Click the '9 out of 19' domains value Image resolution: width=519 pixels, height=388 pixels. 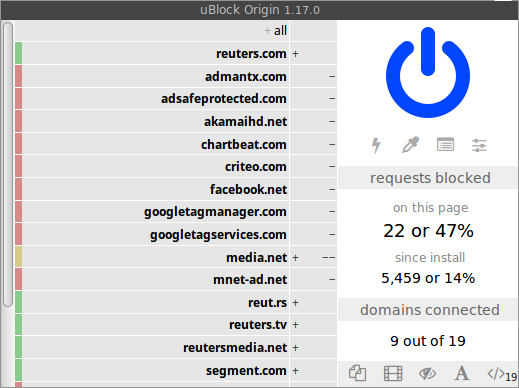point(428,341)
